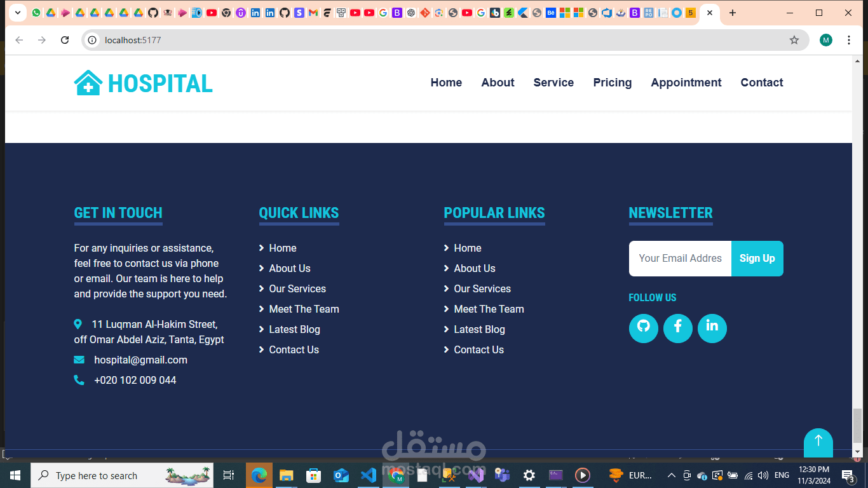Click the page vertical scrollbar thumb

[857, 426]
